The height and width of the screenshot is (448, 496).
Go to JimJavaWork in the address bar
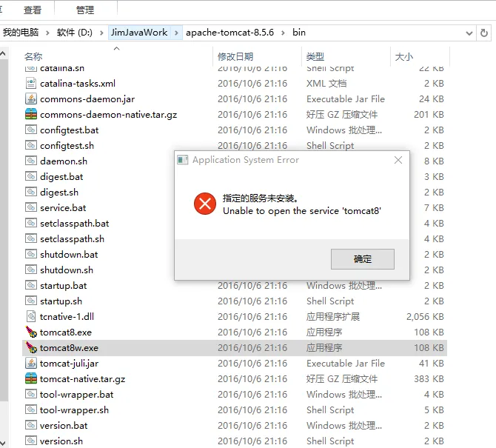[139, 33]
